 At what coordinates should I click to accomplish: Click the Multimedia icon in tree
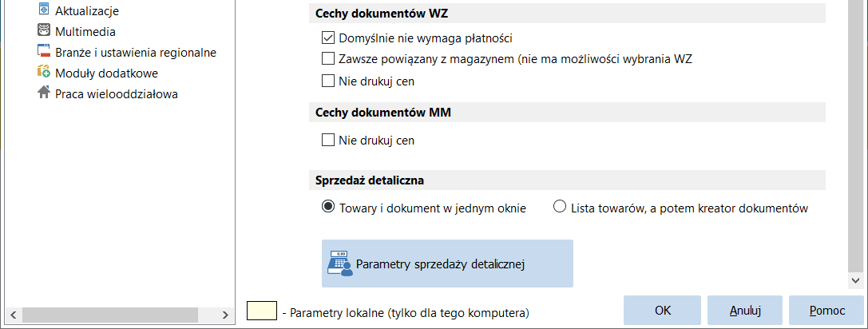(44, 31)
